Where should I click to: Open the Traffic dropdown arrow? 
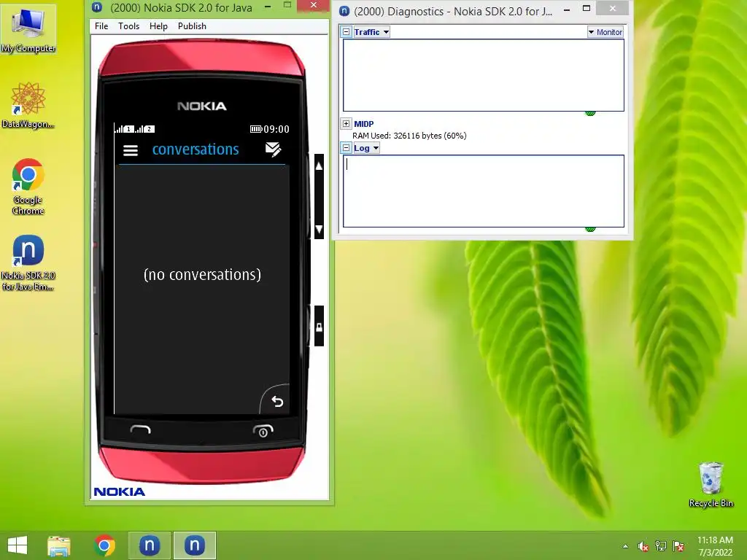pyautogui.click(x=386, y=32)
